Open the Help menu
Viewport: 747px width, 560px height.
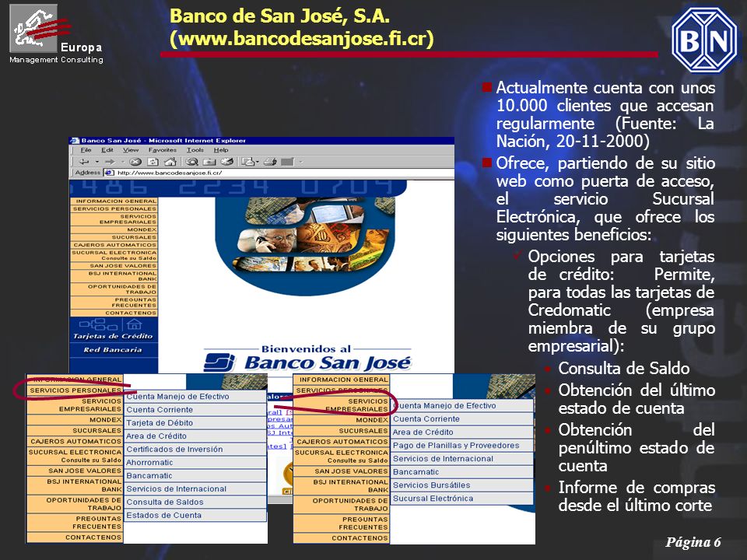pyautogui.click(x=220, y=150)
